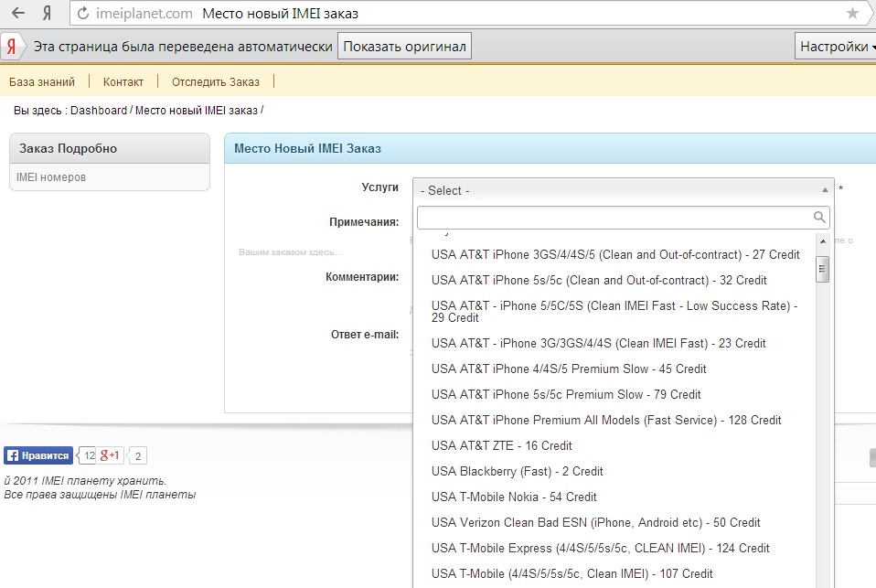Click the magnifier icon in the service search
876x588 pixels.
tap(819, 218)
